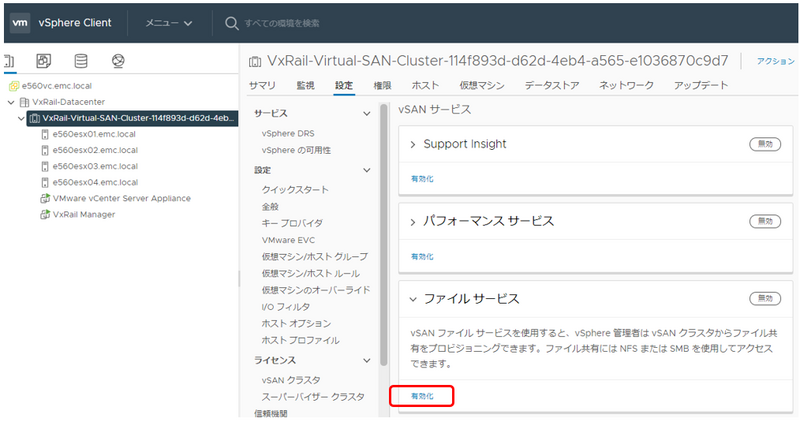This screenshot has height=422, width=800.
Task: Open the VMs and Templates view icon
Action: 43,61
